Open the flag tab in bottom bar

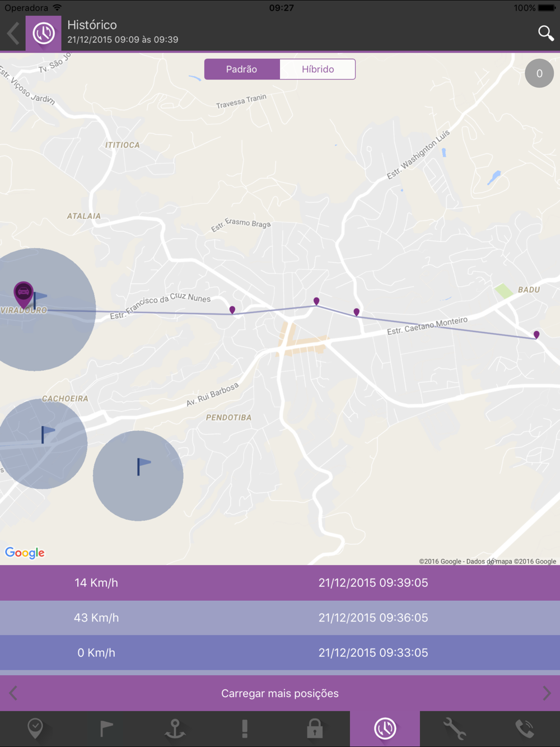[105, 729]
